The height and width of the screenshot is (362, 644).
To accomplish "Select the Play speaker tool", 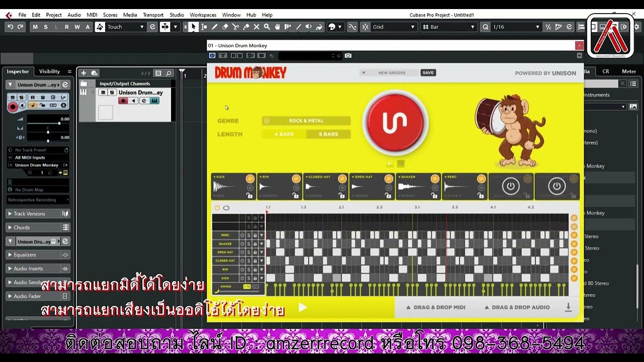I will pos(308,27).
